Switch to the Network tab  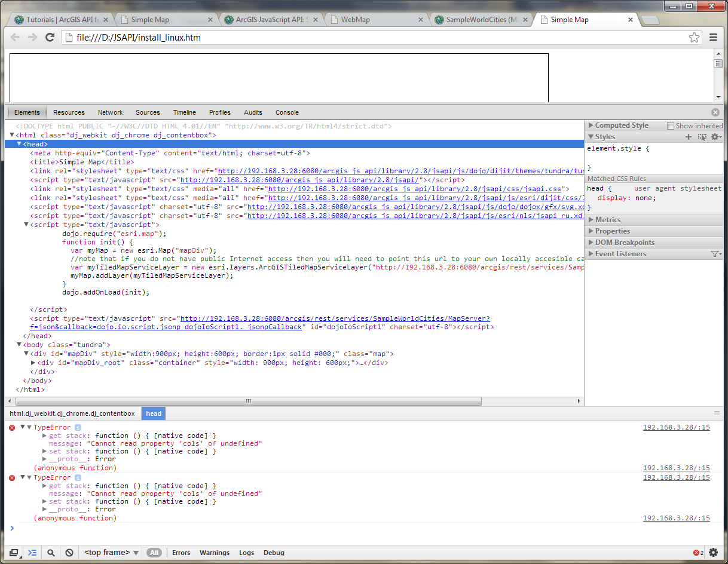click(111, 112)
